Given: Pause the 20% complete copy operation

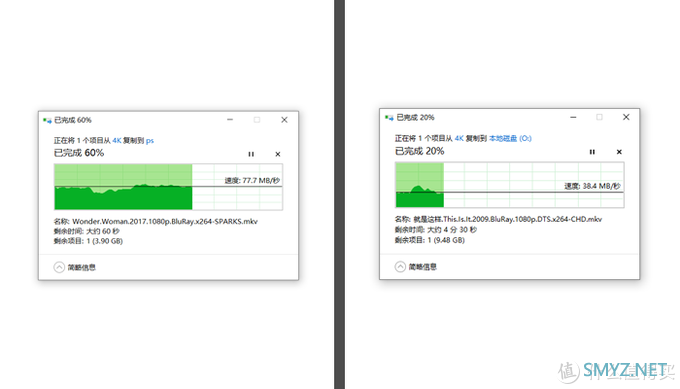Looking at the screenshot, I should pyautogui.click(x=592, y=152).
